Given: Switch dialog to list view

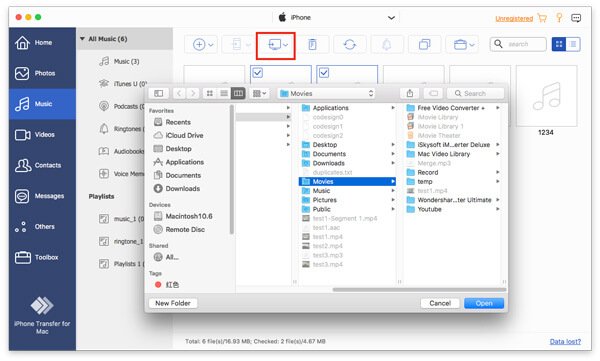Looking at the screenshot, I should tap(224, 93).
